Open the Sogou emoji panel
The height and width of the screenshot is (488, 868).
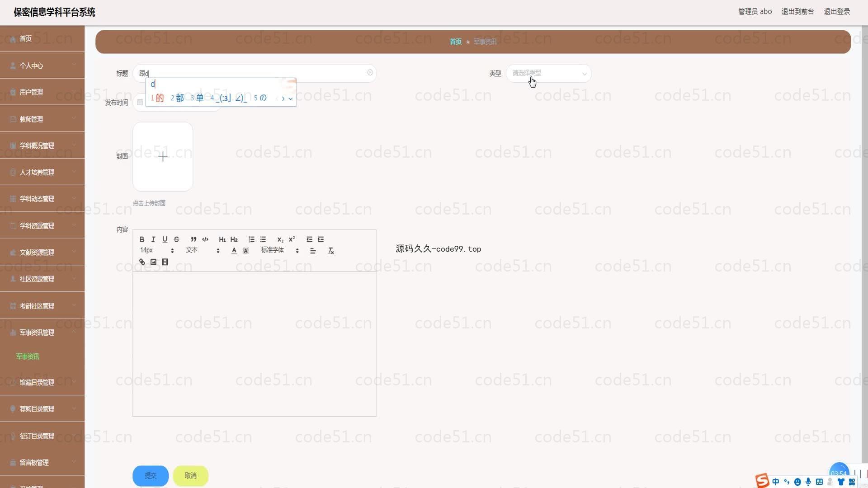point(797,482)
